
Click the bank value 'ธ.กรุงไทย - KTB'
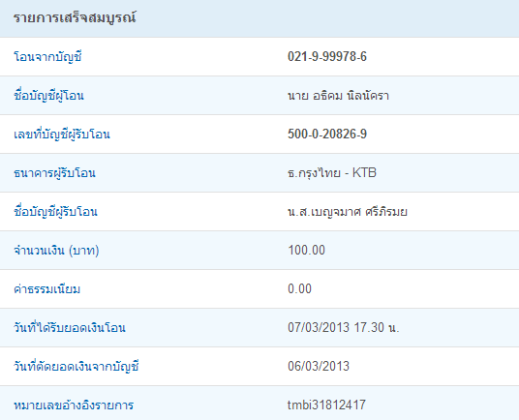pos(332,173)
